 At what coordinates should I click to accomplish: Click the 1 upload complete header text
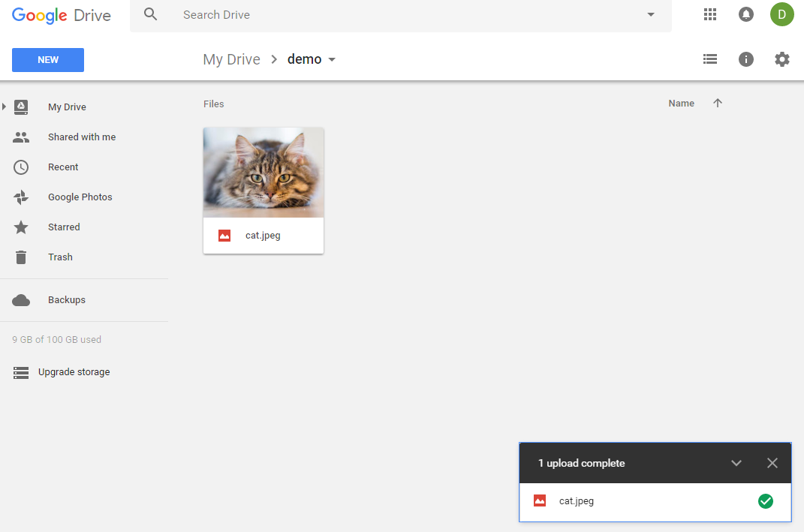582,463
